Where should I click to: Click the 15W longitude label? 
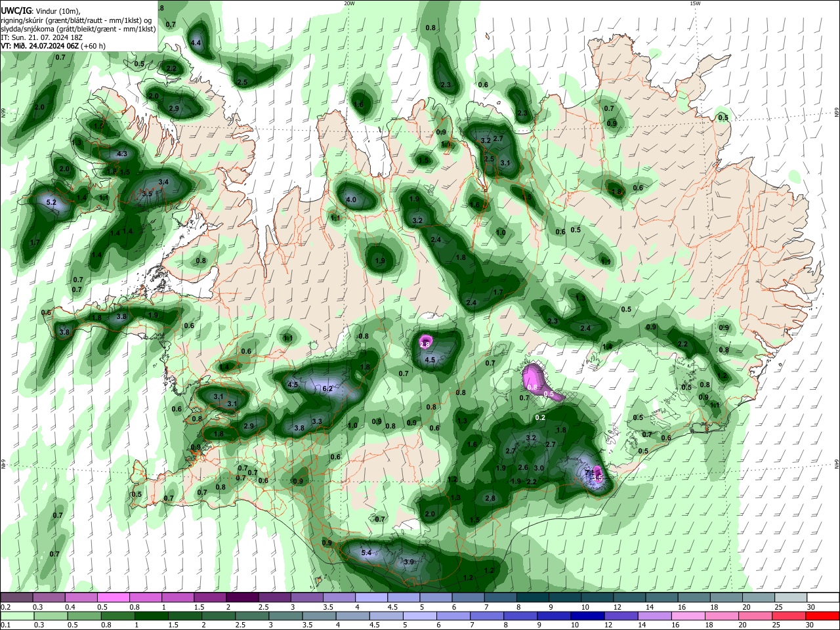pos(695,3)
